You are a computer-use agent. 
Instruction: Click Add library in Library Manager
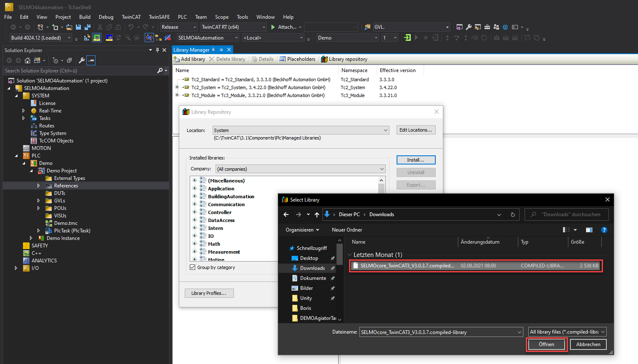pos(190,59)
